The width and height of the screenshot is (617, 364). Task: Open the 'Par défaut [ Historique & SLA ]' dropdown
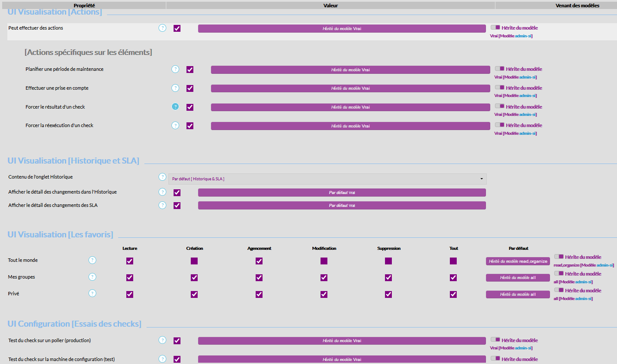pyautogui.click(x=327, y=179)
